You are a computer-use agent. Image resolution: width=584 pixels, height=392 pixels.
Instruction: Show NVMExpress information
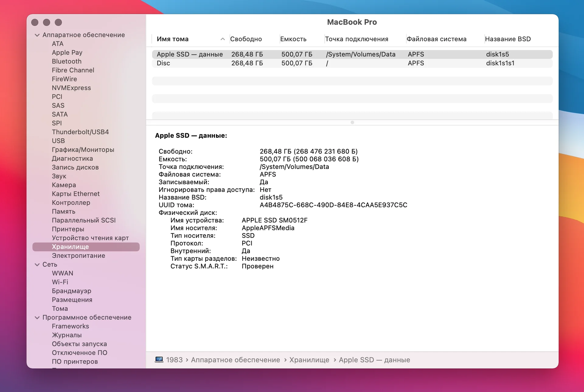point(71,88)
